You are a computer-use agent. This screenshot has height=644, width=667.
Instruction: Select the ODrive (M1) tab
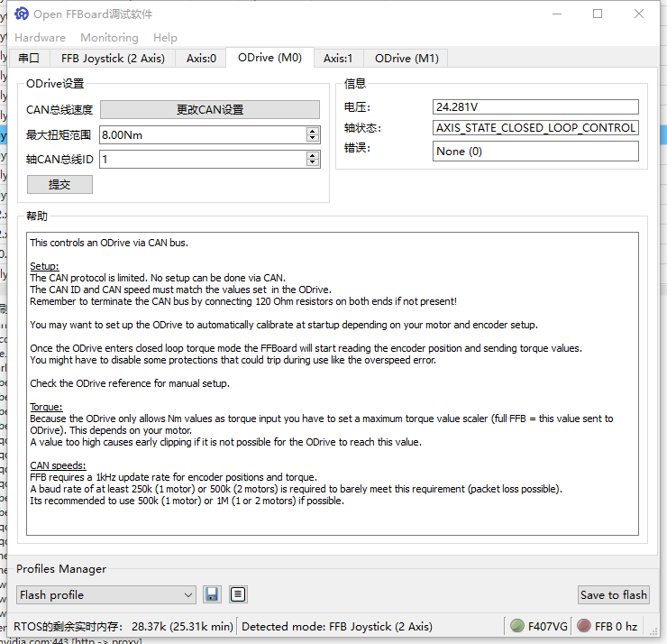pos(407,58)
